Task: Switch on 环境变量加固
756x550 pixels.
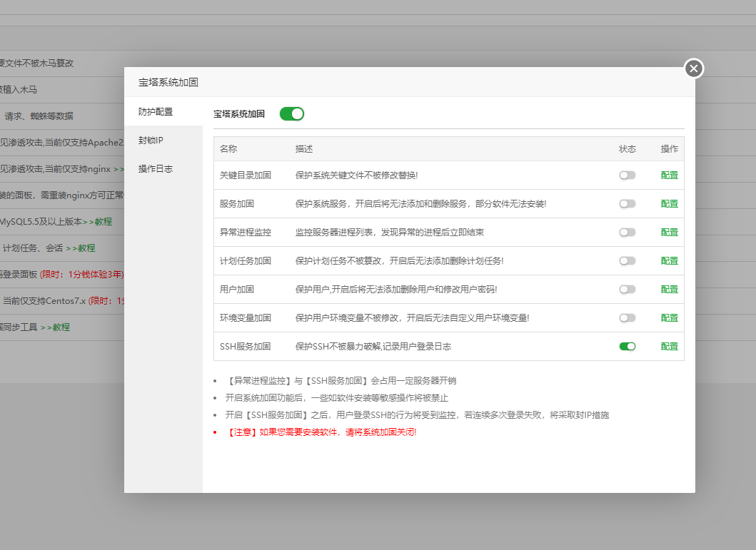Action: pos(628,318)
